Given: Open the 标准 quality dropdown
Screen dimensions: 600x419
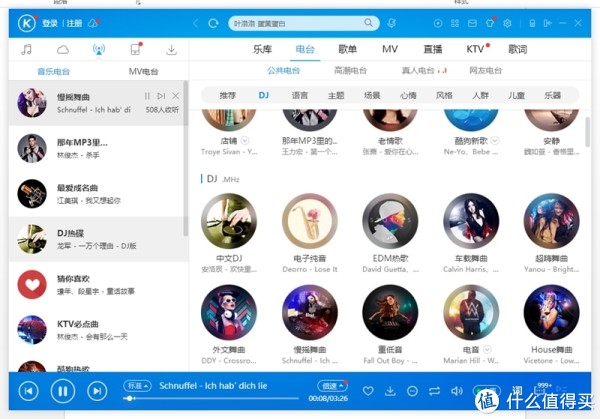Looking at the screenshot, I should point(137,386).
